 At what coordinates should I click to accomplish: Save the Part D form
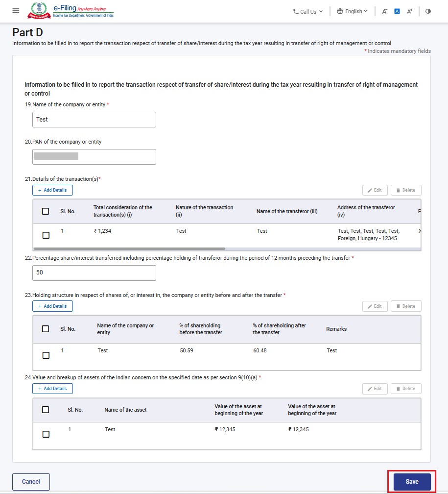pyautogui.click(x=412, y=482)
